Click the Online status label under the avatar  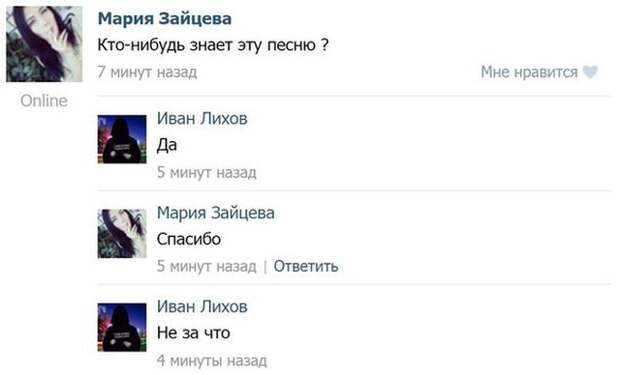[x=44, y=101]
